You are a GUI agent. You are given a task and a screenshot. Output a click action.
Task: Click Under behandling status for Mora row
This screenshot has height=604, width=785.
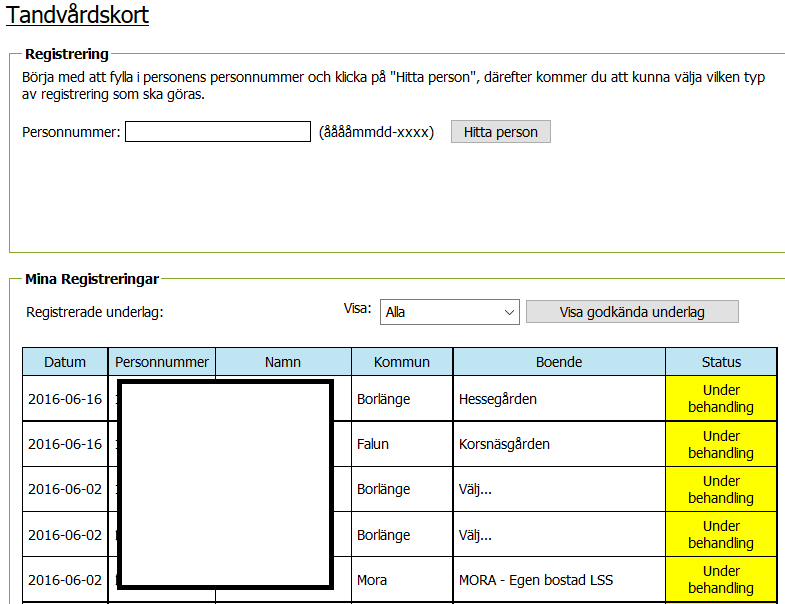click(x=721, y=579)
